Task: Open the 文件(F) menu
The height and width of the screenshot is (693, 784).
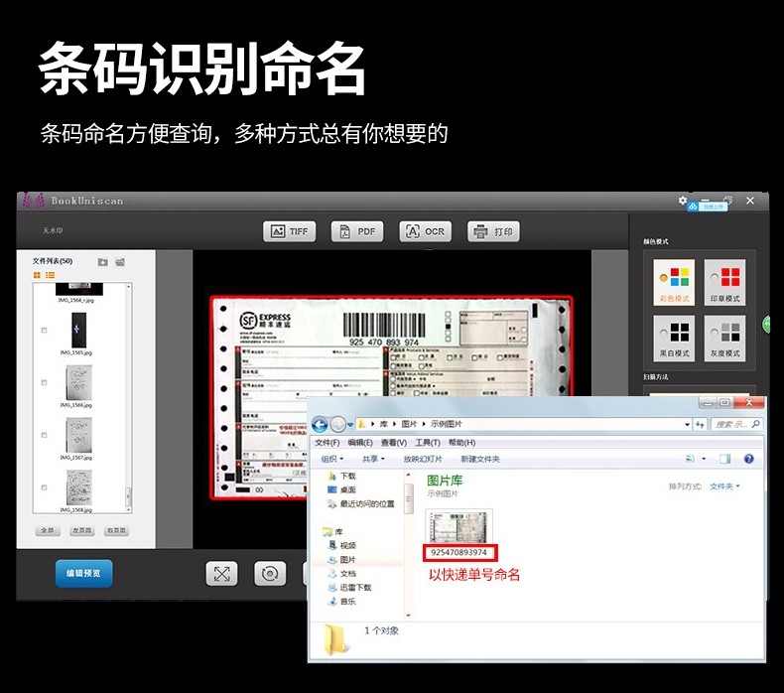Action: tap(327, 442)
